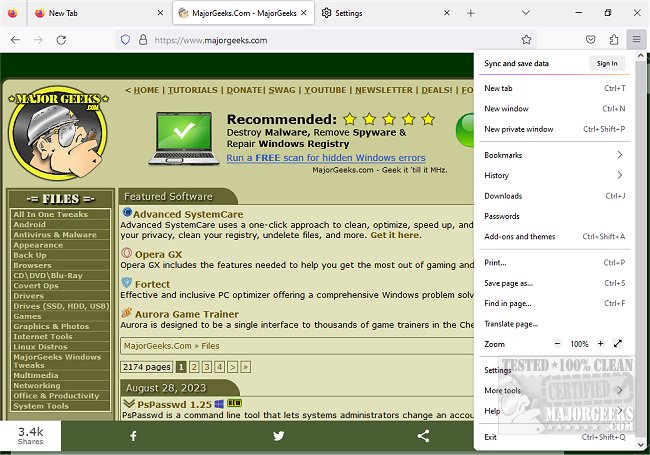Open the NEWSLETTER navigation link
Screen dimensions: 650x455
click(x=384, y=90)
